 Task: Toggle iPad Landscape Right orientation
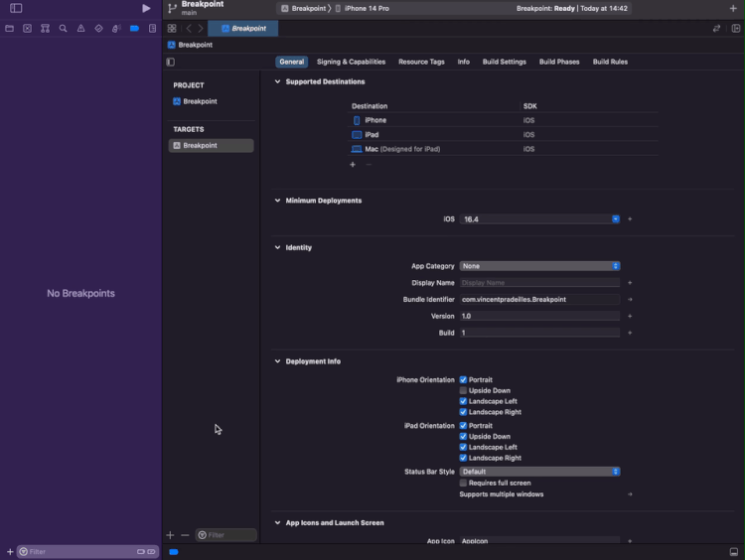click(463, 458)
